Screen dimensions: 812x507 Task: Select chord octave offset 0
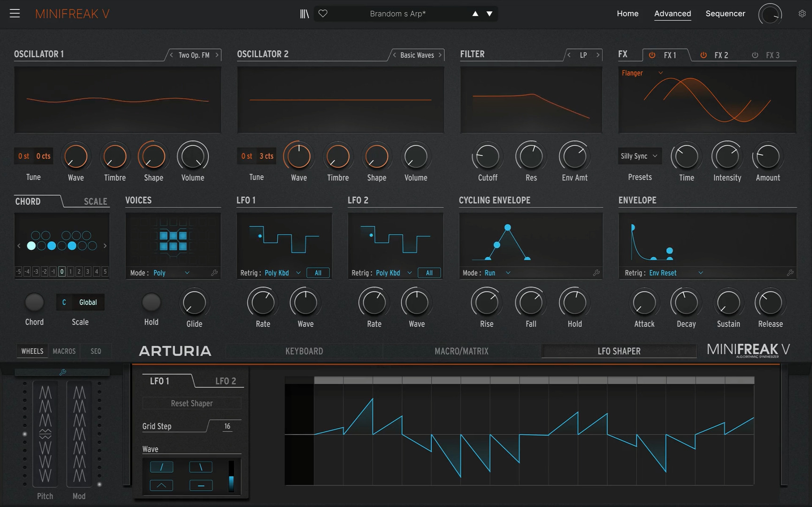[x=61, y=271]
